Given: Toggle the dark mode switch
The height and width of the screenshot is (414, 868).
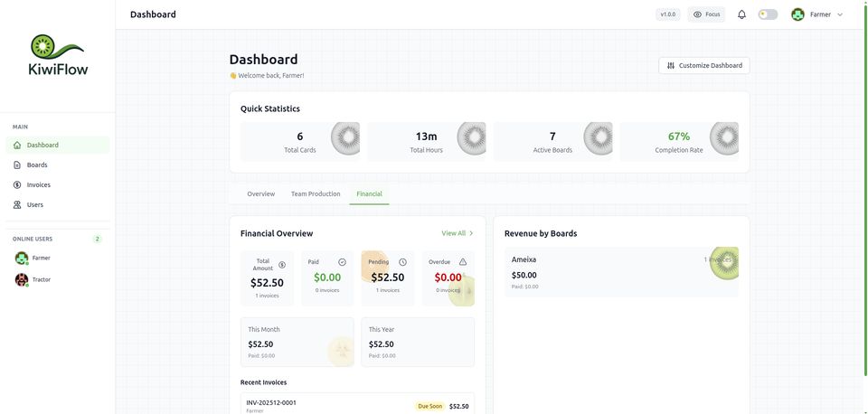Looking at the screenshot, I should (768, 14).
